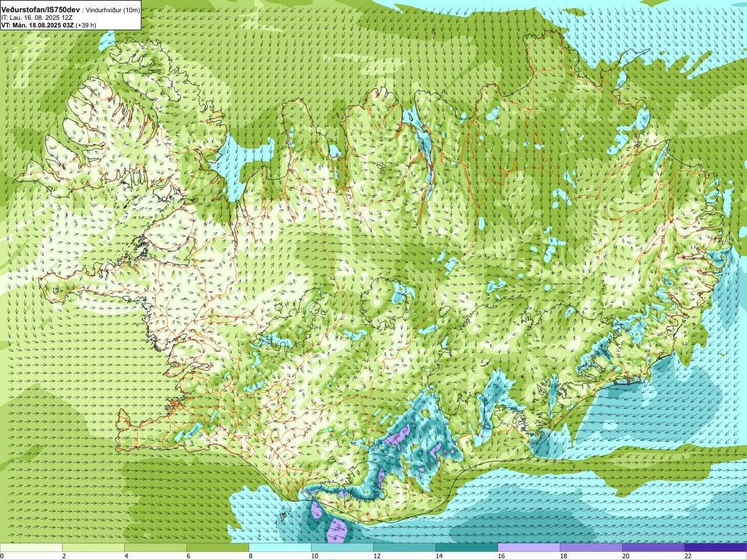Image resolution: width=747 pixels, height=560 pixels.
Task: Click the pale yellow 0–2 legend swatch
Action: point(31,548)
